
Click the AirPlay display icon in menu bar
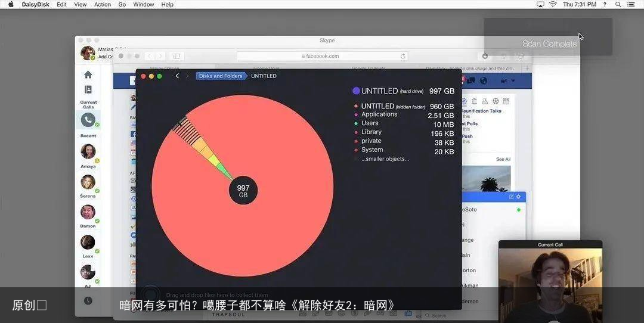click(540, 5)
